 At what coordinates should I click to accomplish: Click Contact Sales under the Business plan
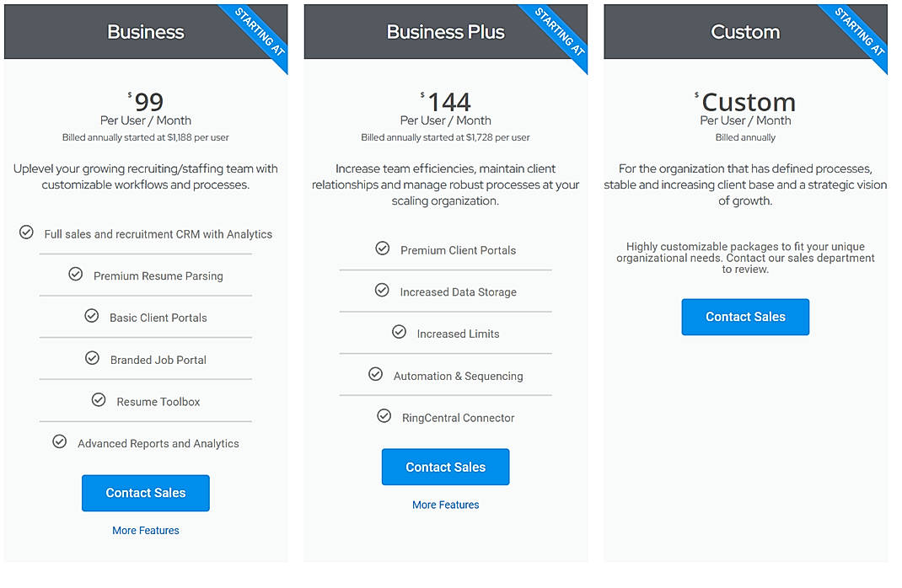(145, 493)
